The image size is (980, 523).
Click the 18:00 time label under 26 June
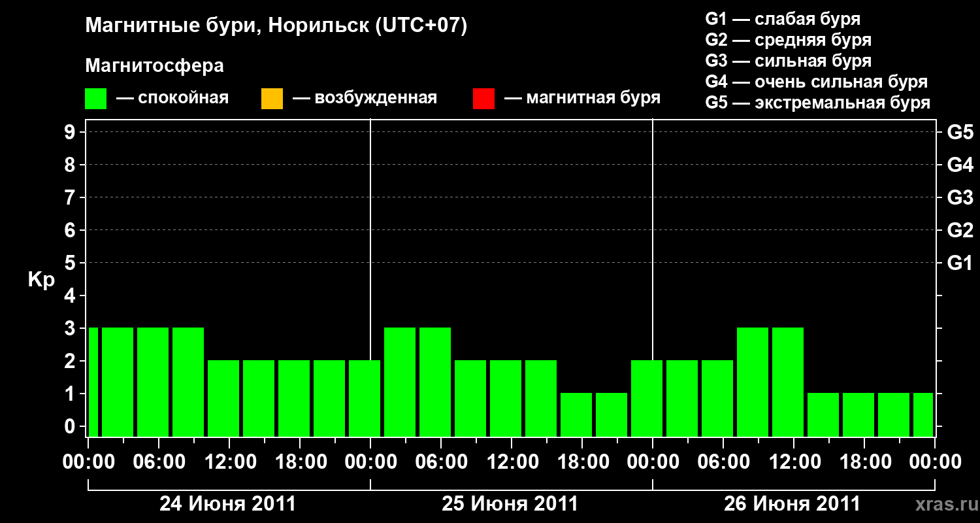point(864,462)
